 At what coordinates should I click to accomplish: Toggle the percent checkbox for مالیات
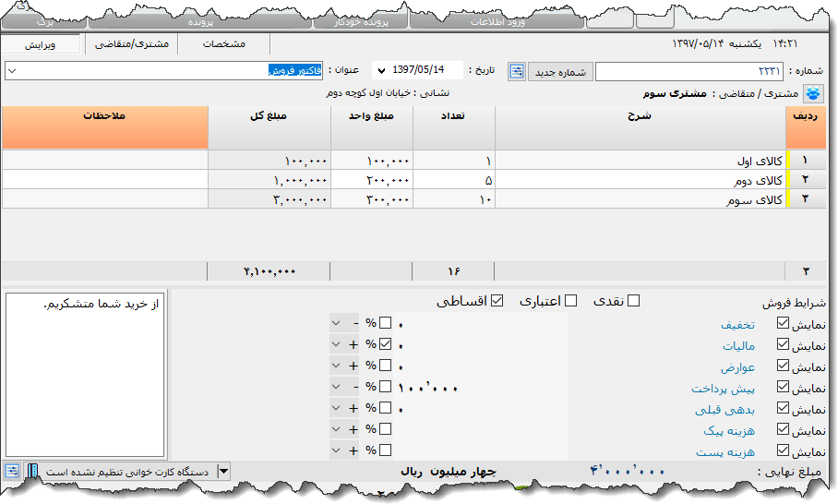tap(385, 344)
